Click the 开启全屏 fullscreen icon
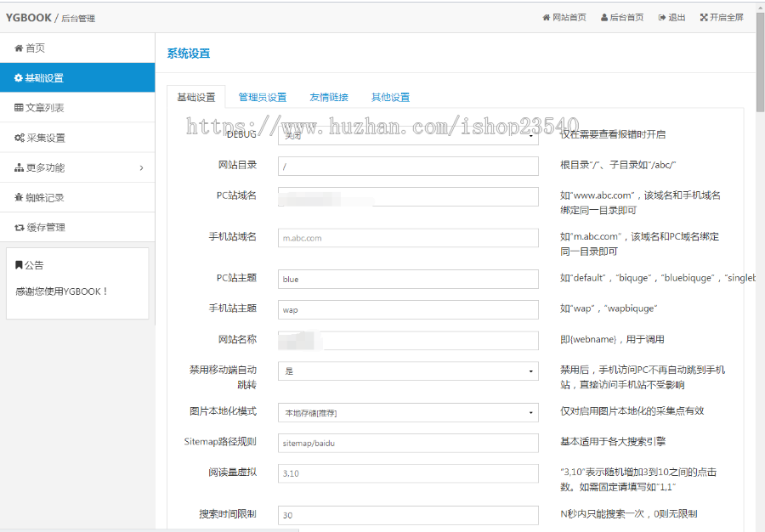 (x=703, y=16)
